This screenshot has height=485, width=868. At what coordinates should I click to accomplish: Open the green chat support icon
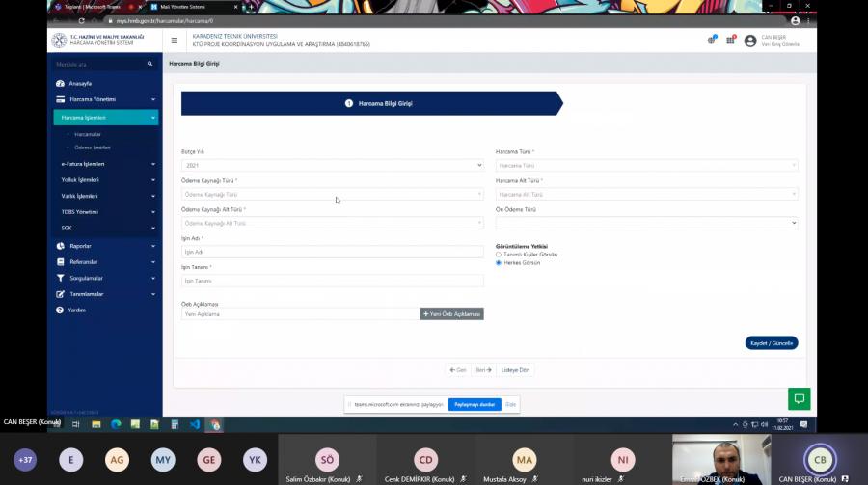click(x=799, y=398)
